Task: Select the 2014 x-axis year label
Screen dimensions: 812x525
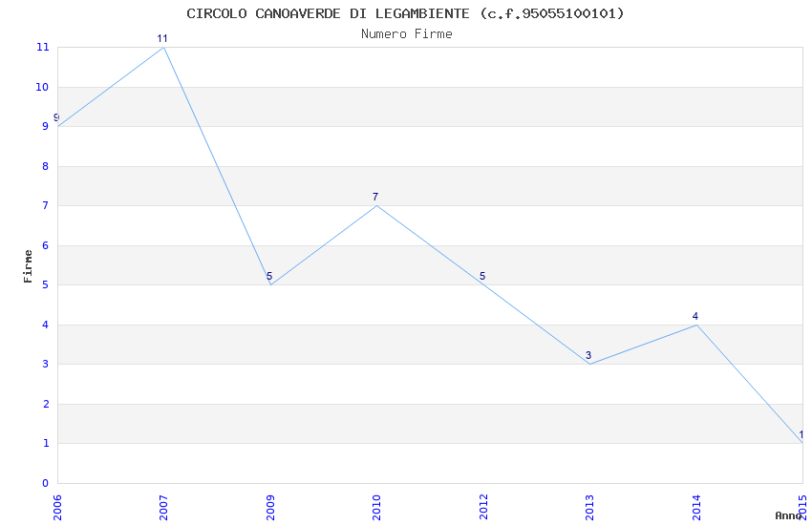Action: coord(696,508)
